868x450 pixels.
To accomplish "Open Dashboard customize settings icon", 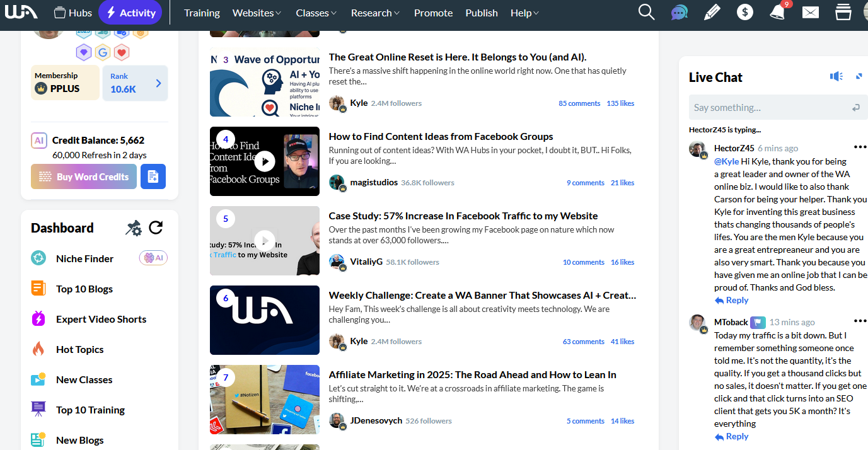I will pyautogui.click(x=133, y=228).
